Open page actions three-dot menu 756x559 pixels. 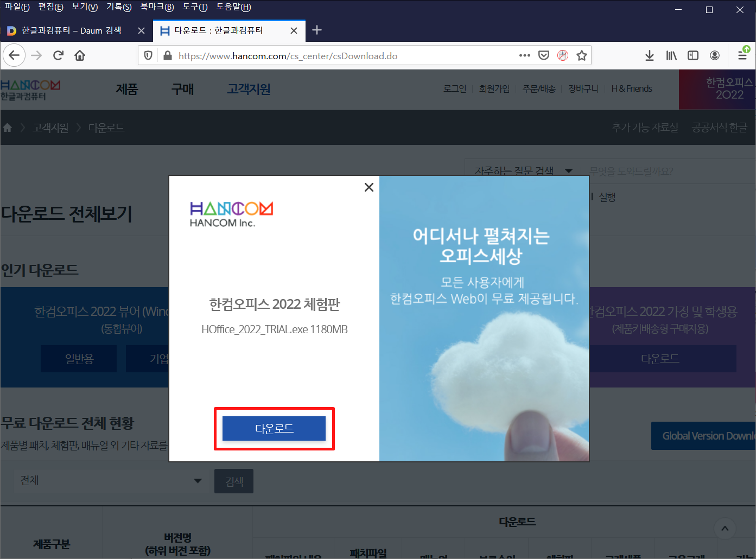pos(524,55)
